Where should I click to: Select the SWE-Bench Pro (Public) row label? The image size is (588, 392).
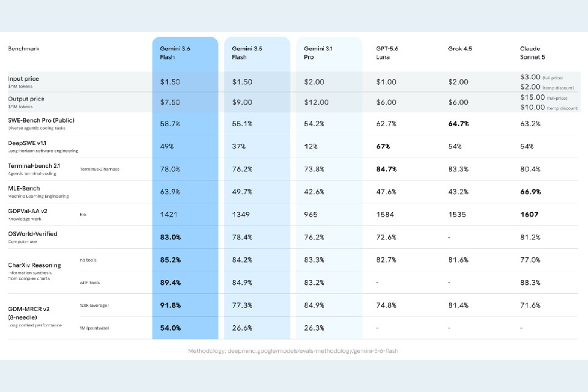coord(41,121)
